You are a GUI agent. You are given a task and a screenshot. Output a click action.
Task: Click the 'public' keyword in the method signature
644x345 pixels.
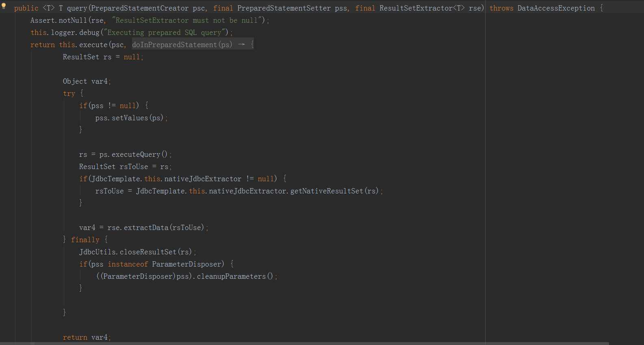[26, 8]
